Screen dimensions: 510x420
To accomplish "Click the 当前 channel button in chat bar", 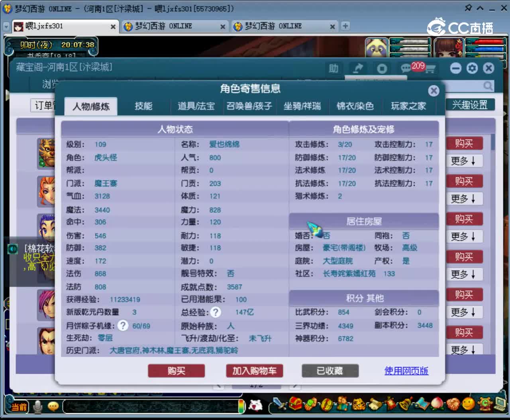I will [x=19, y=407].
